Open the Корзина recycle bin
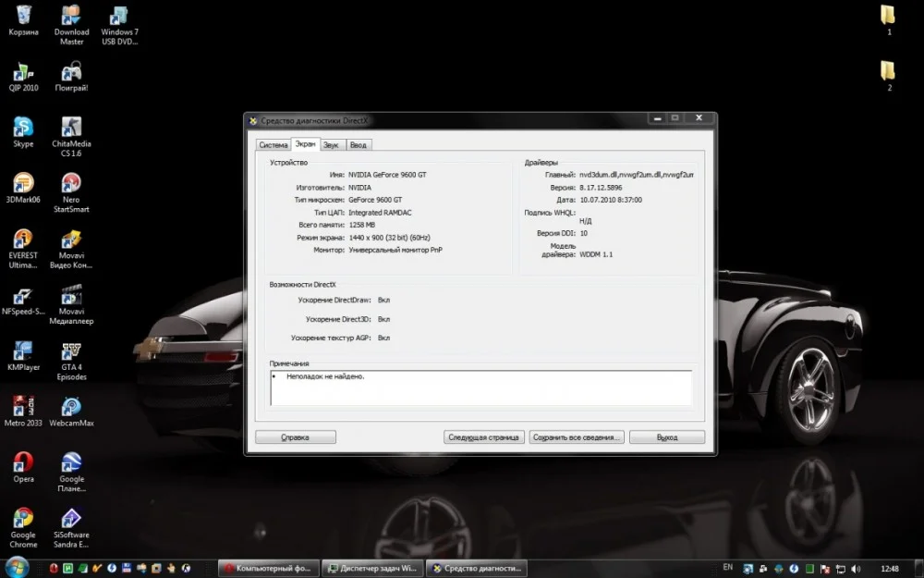This screenshot has width=924, height=578. pos(23,16)
